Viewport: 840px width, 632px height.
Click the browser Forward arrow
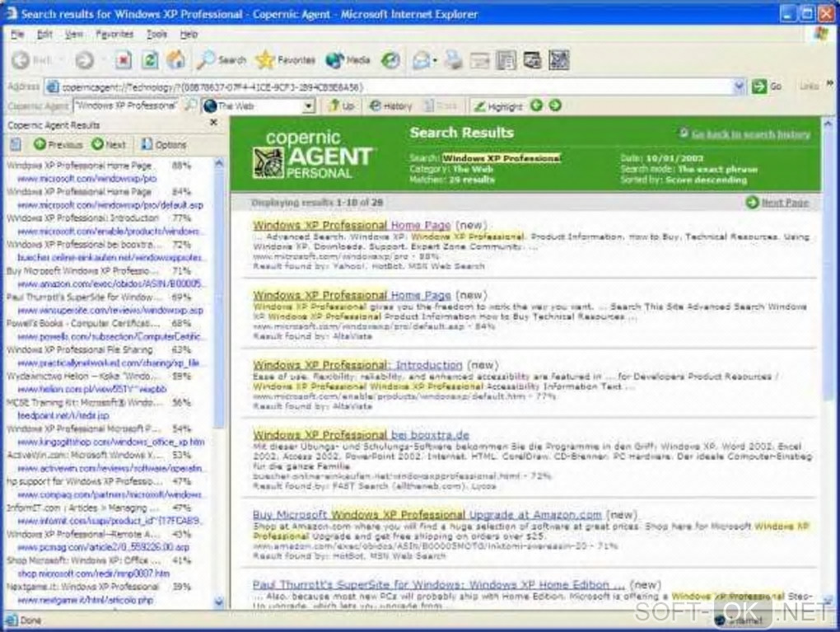84,60
